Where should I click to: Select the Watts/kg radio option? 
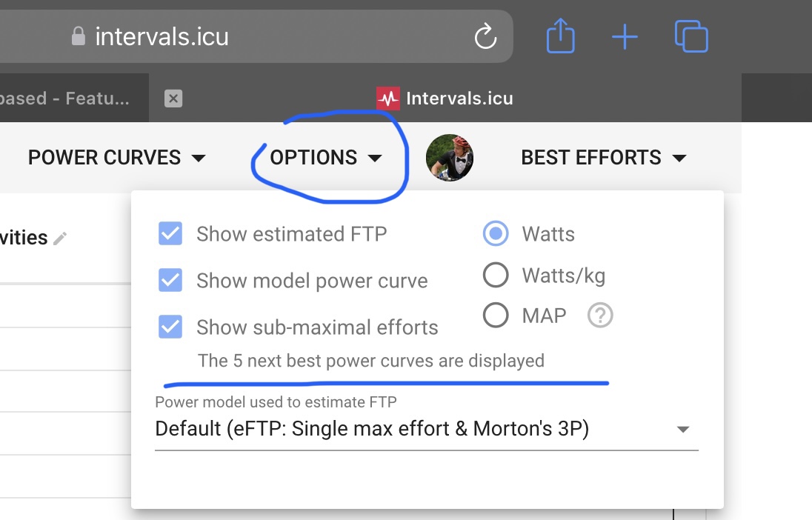(496, 275)
